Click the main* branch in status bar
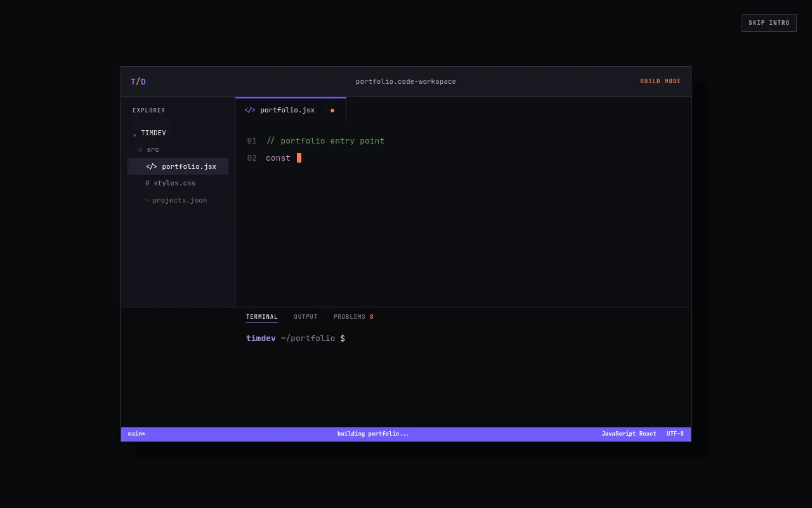812x508 pixels. coord(136,434)
